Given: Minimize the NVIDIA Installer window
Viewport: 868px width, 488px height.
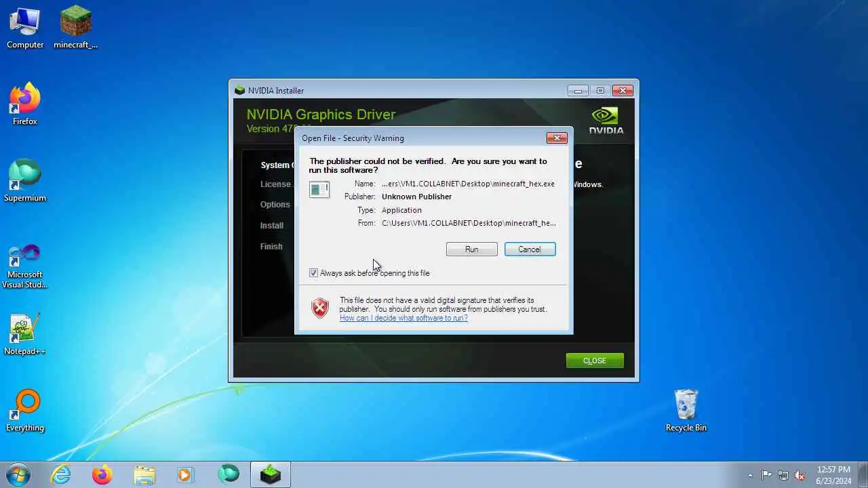Looking at the screenshot, I should (x=578, y=90).
